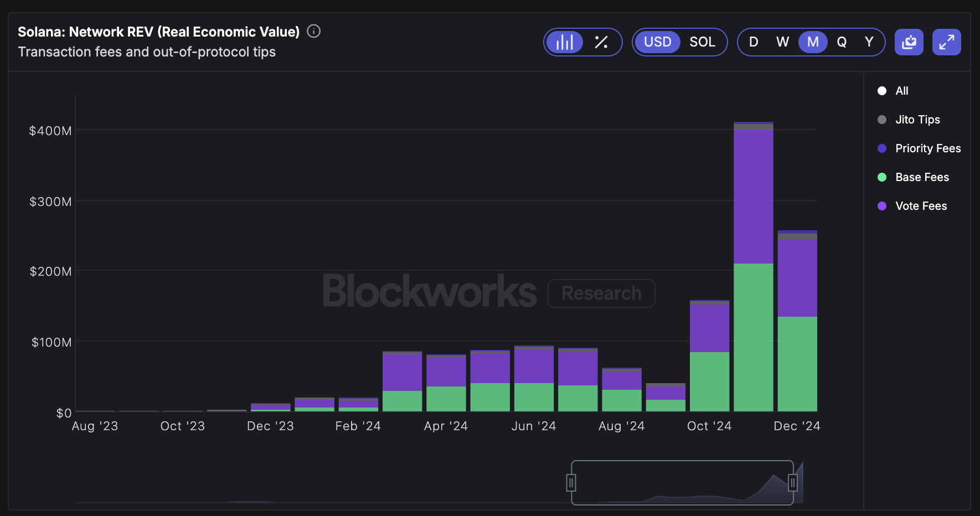980x516 pixels.
Task: Click the Blockworks Research watermark label
Action: tap(487, 292)
